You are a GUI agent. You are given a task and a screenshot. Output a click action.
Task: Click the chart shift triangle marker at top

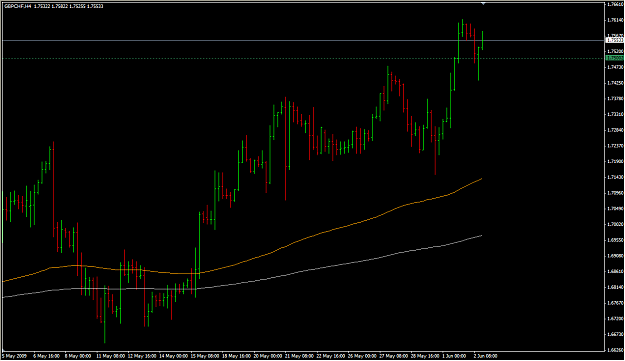point(483,4)
